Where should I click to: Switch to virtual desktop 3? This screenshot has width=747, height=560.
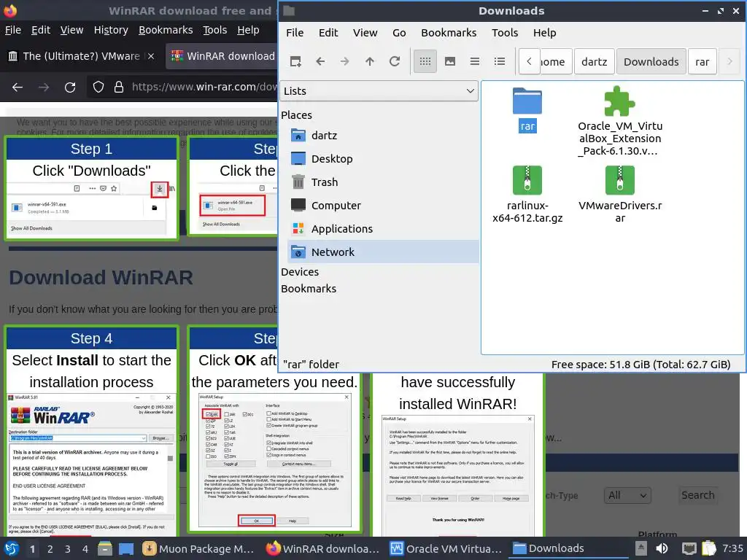[68, 548]
